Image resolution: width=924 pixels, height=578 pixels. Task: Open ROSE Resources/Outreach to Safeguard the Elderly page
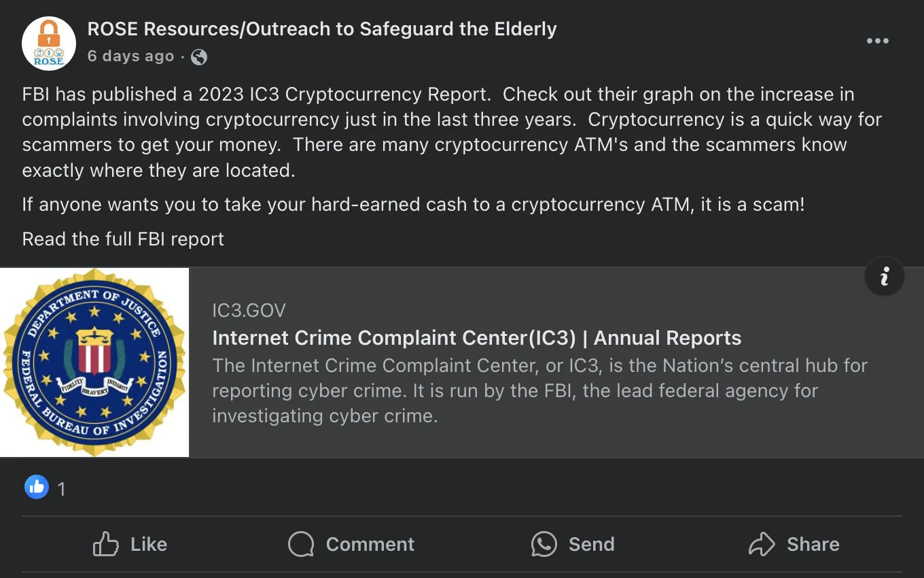click(322, 29)
